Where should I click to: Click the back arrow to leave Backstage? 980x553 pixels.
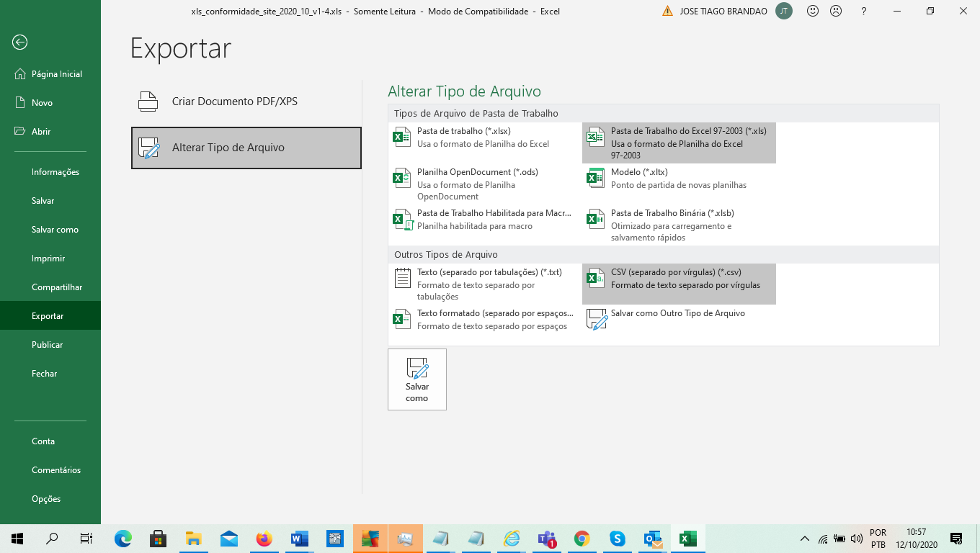click(20, 42)
